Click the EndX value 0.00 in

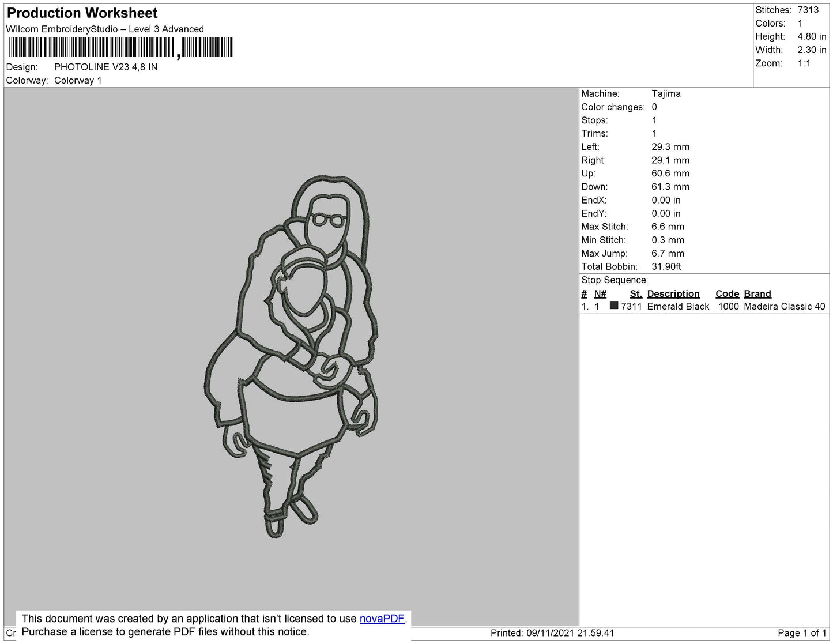pyautogui.click(x=666, y=200)
